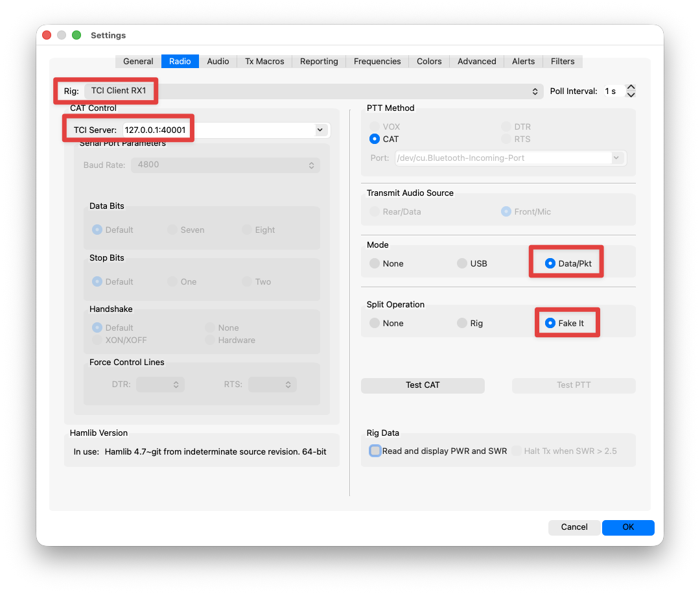
Task: Choose XON/XOFF handshake
Action: click(119, 340)
